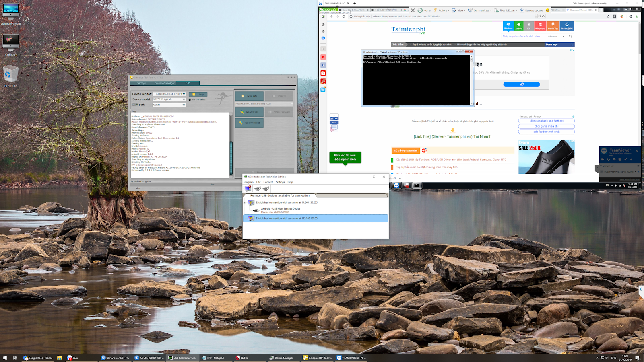Select FRP tab in Octoplus tool
The width and height of the screenshot is (644, 362).
(188, 83)
